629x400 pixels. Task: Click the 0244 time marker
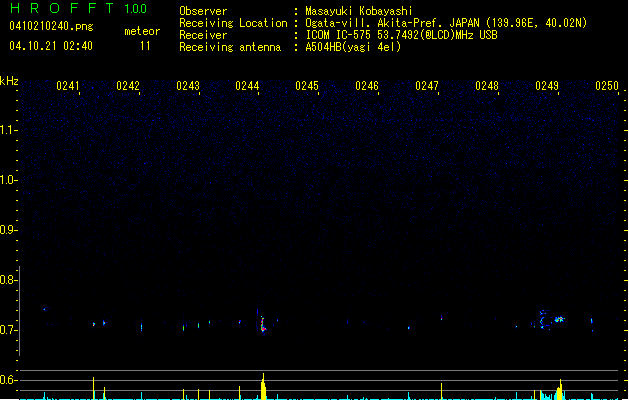point(247,86)
